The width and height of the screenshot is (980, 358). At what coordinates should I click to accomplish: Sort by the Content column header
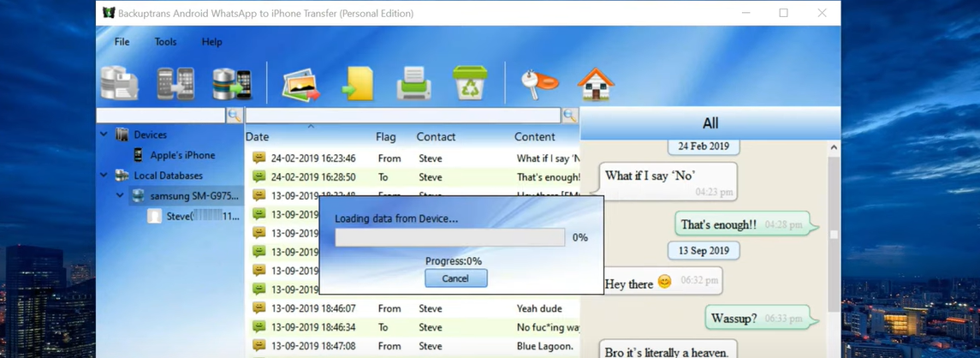(534, 137)
